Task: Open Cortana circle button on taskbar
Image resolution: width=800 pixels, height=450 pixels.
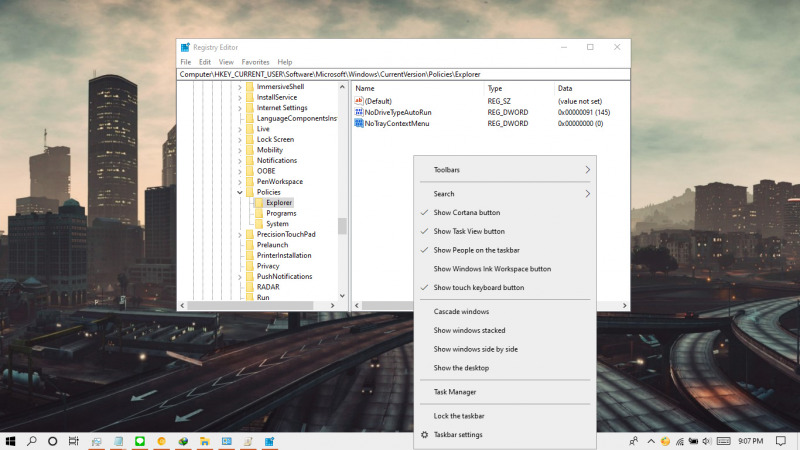Action: tap(53, 441)
